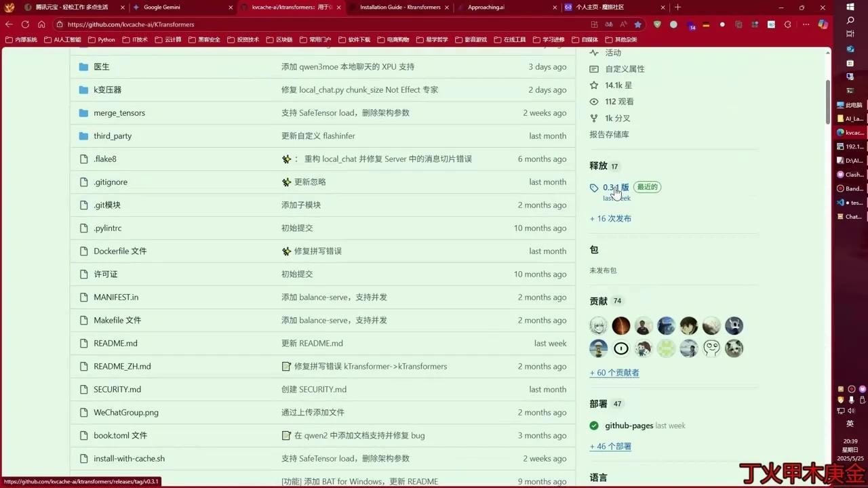Click a contributor avatar under 贡献

pos(598,326)
